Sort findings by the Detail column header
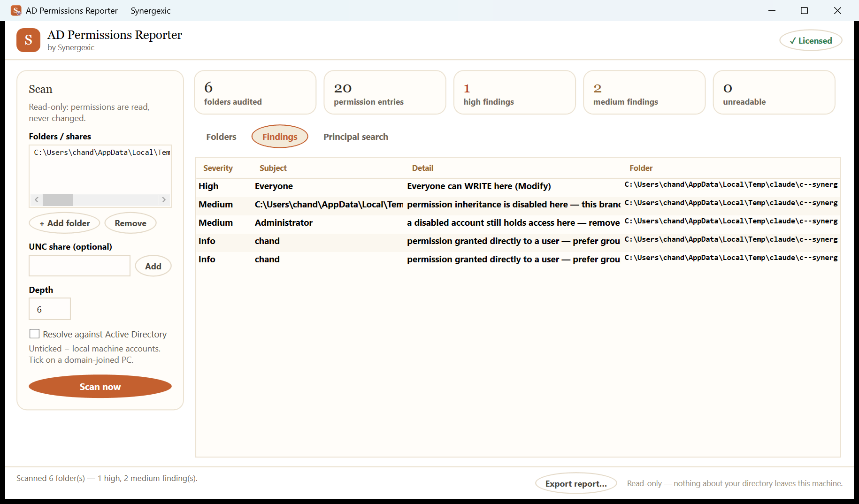The width and height of the screenshot is (859, 504). (422, 168)
